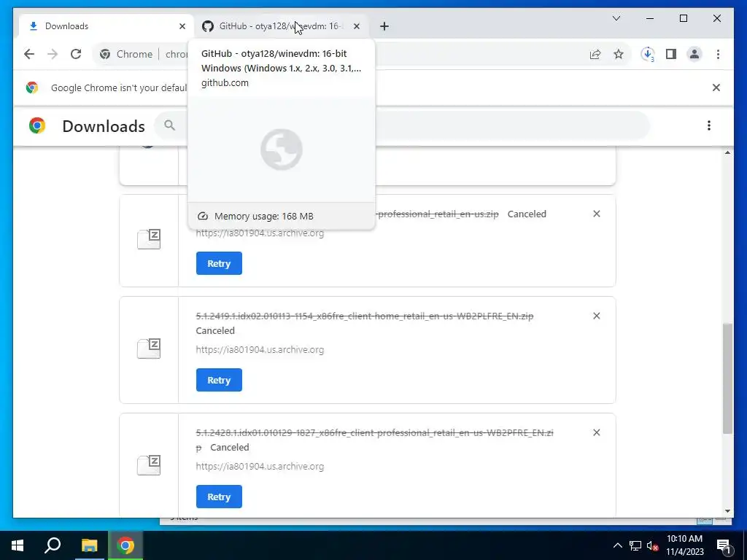
Task: Click the Chrome taskbar icon
Action: click(x=125, y=545)
